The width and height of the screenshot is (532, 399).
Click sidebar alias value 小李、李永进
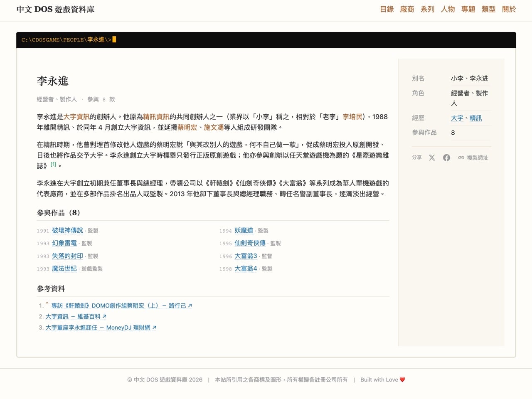[x=470, y=79]
